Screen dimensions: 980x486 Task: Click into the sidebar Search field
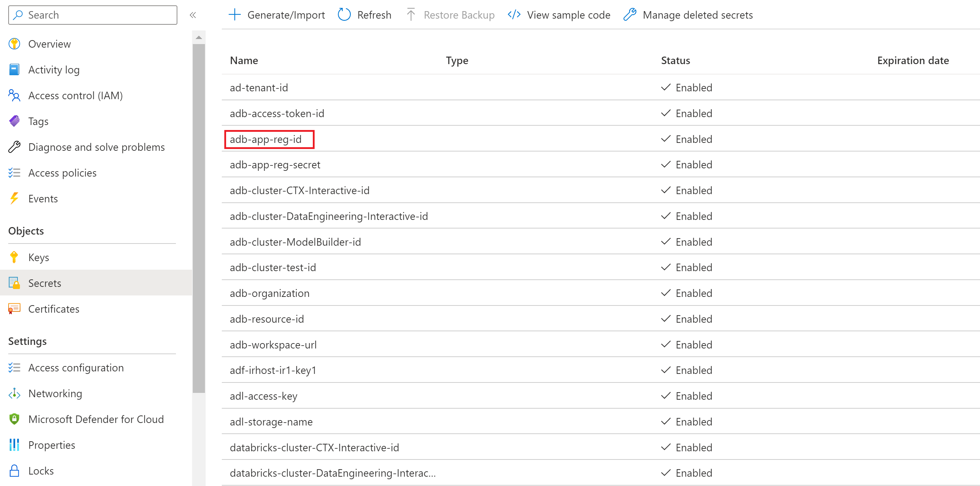pyautogui.click(x=92, y=15)
